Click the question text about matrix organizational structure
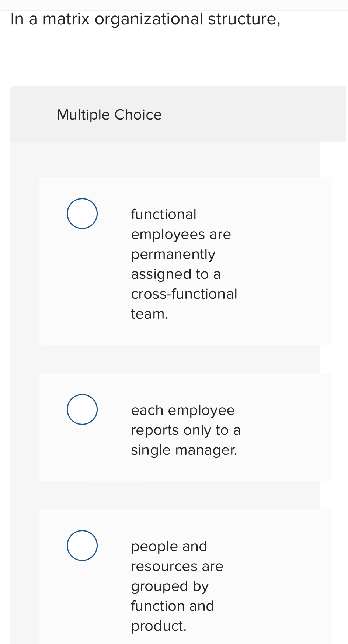This screenshot has height=644, width=348. (x=146, y=18)
